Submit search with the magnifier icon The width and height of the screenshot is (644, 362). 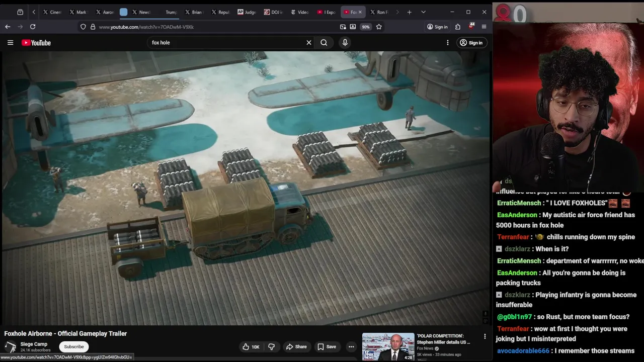pos(324,43)
